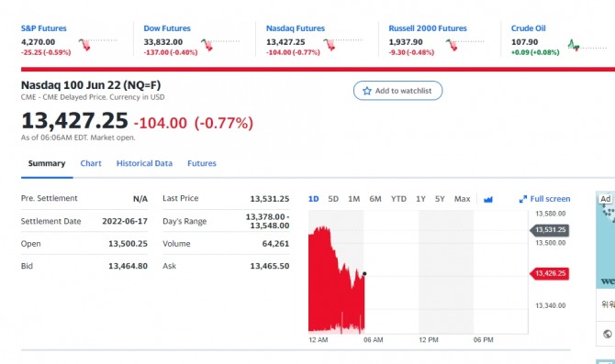Click the globe icon in the sidebar

tap(608, 334)
